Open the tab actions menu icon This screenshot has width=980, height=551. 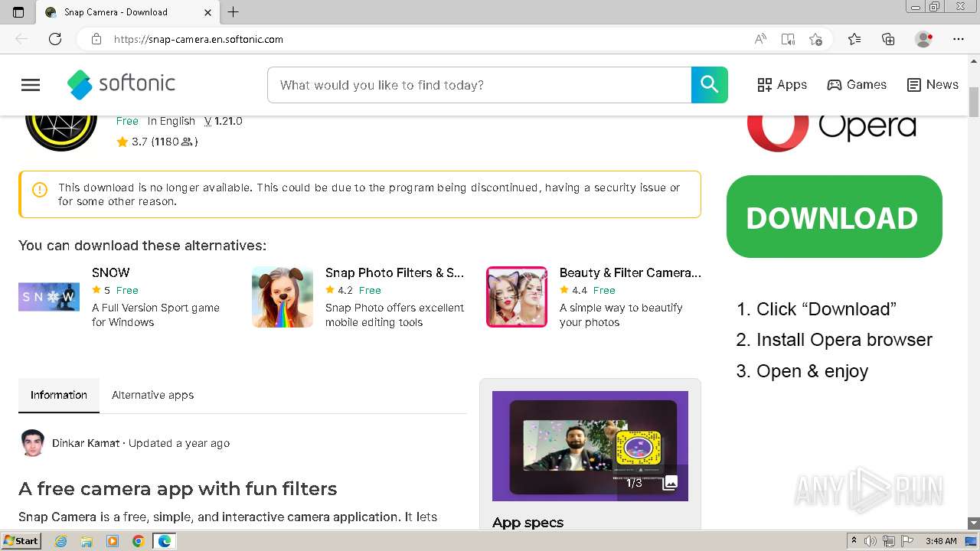[18, 12]
